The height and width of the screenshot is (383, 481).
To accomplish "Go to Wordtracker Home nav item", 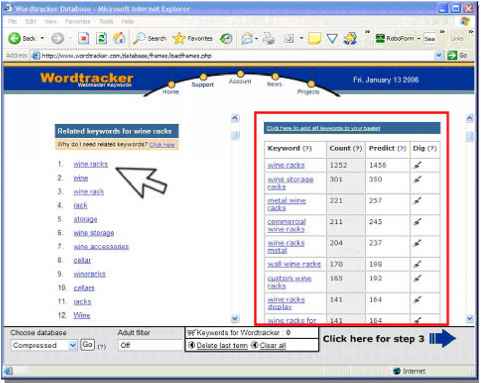I will click(171, 89).
